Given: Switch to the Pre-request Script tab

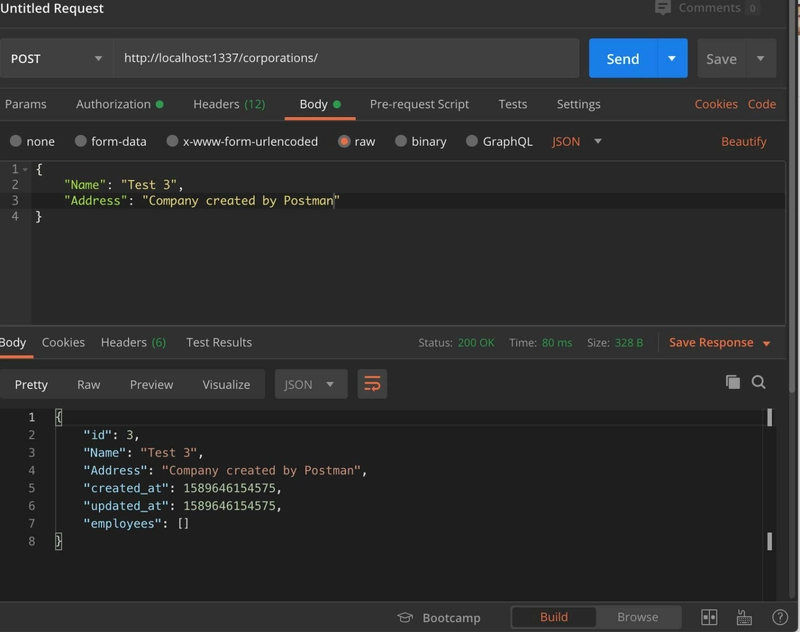Looking at the screenshot, I should coord(419,104).
